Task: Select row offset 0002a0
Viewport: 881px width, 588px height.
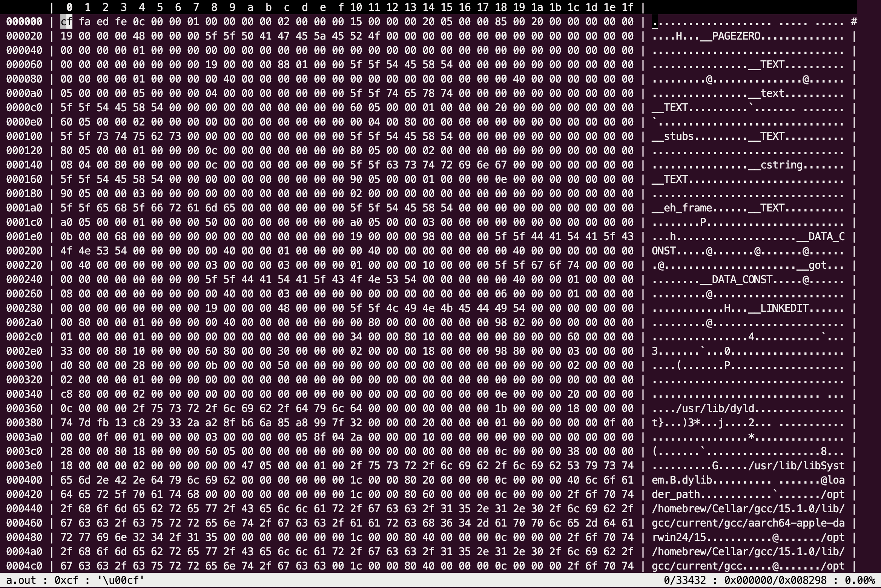Action: pos(24,323)
